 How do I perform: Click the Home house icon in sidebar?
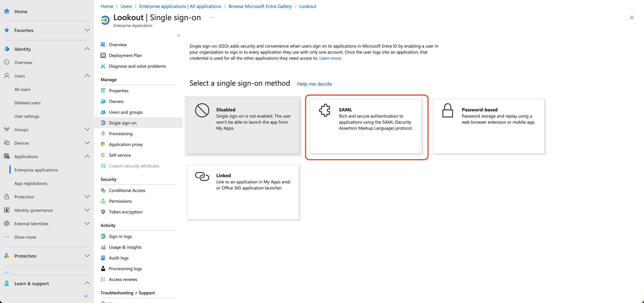7,11
